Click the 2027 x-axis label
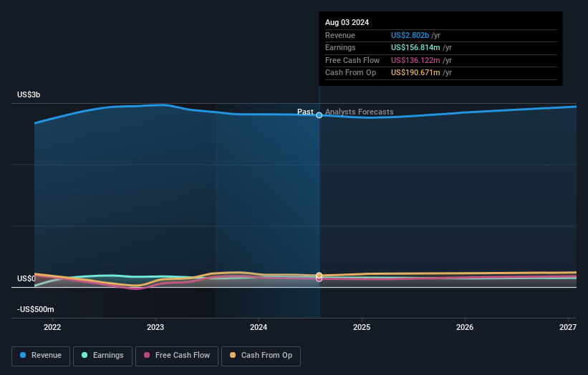The image size is (588, 375). coord(568,327)
